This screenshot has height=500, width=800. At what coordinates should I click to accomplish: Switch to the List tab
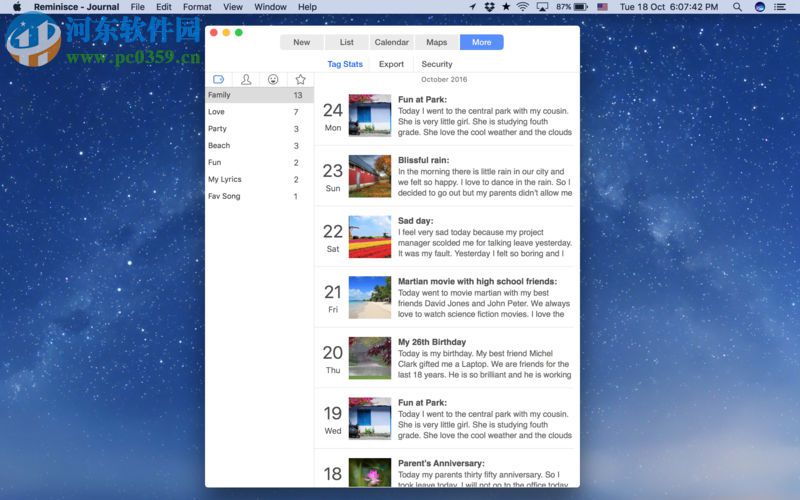pos(346,42)
